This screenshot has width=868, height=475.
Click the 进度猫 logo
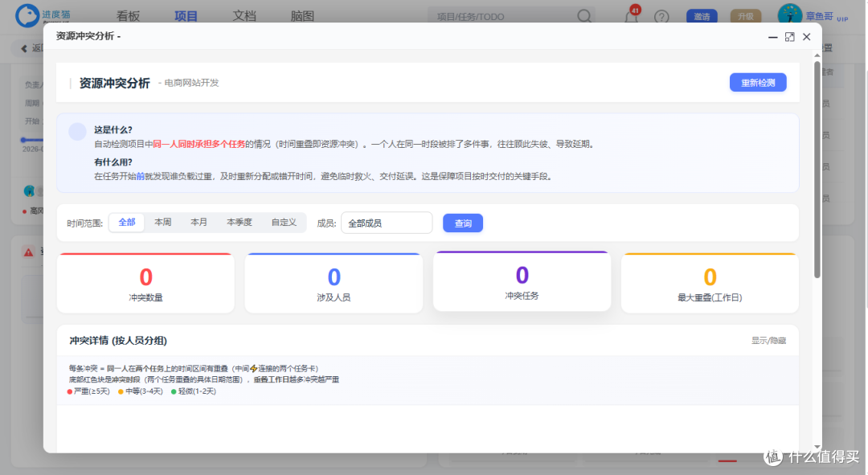point(43,15)
